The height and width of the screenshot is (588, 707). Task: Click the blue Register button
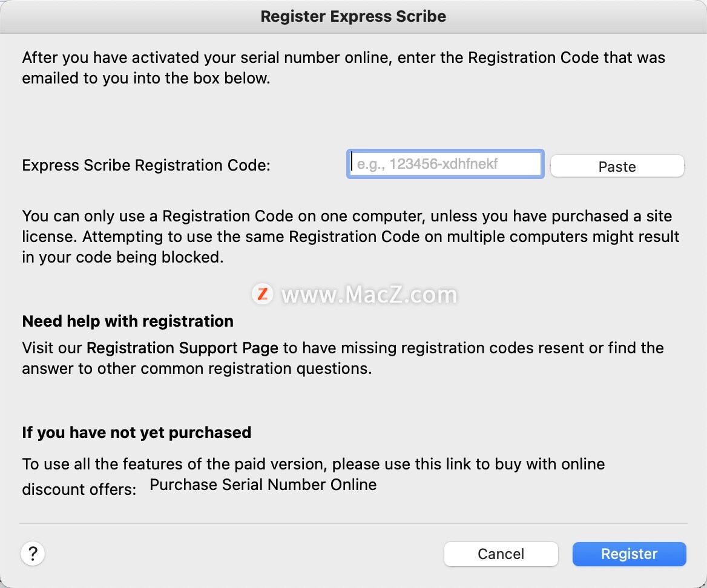pos(629,554)
